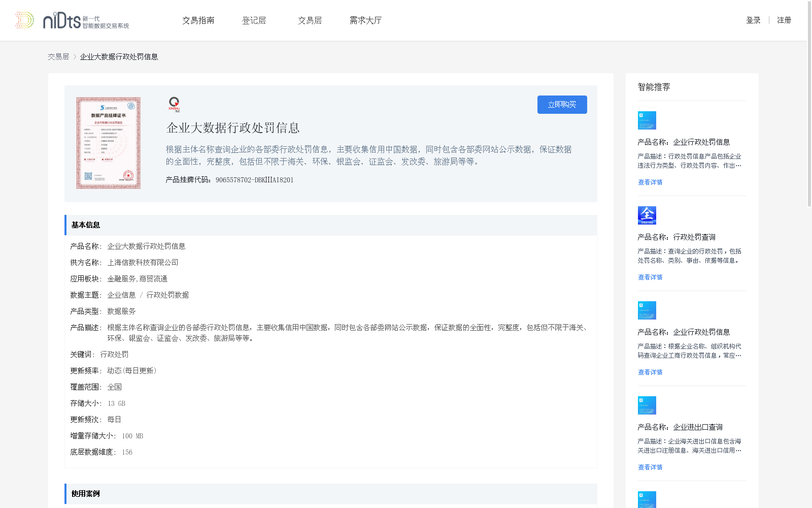812x508 pixels.
Task: Click the niDts site logo
Action: [x=72, y=20]
